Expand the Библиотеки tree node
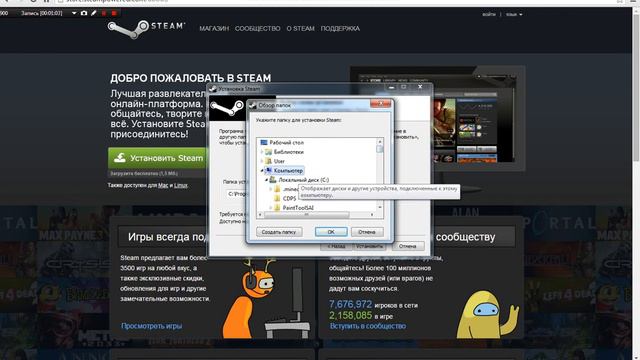 tap(262, 152)
